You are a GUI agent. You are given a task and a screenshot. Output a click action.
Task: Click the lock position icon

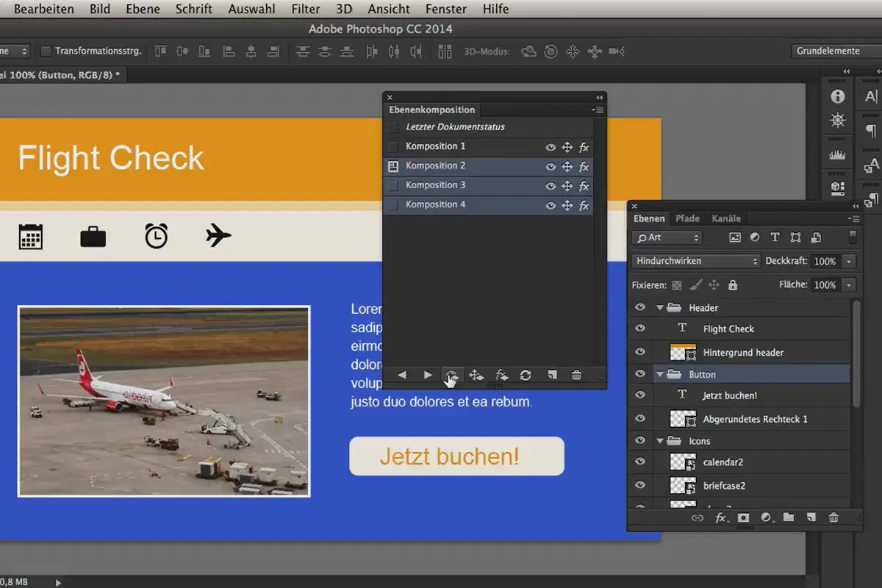714,284
